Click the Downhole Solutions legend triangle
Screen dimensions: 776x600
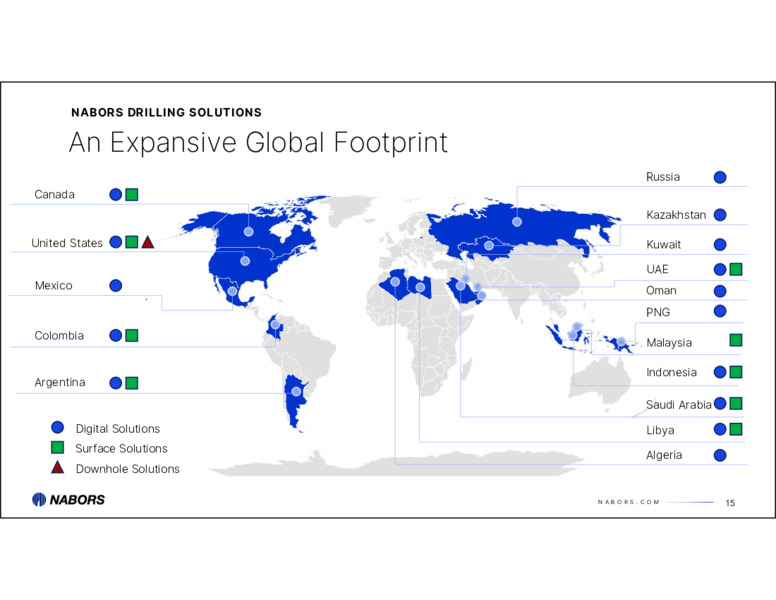pos(57,467)
